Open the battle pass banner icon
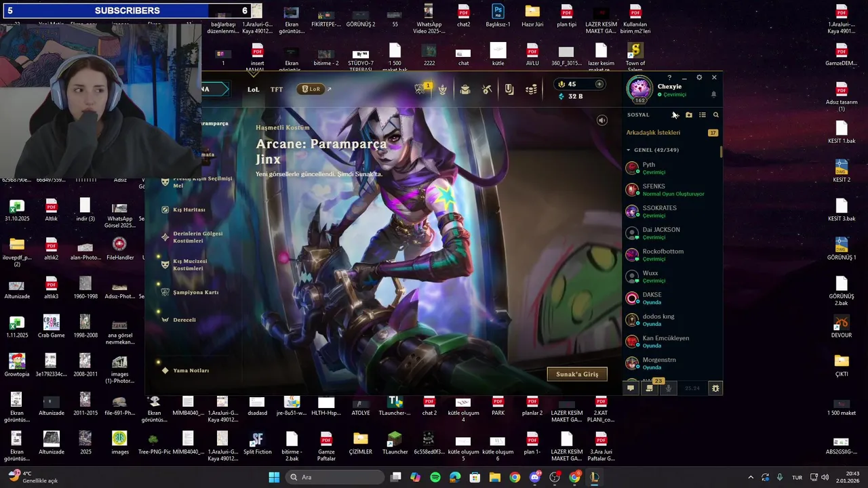Viewport: 868px width, 488px height. click(509, 89)
